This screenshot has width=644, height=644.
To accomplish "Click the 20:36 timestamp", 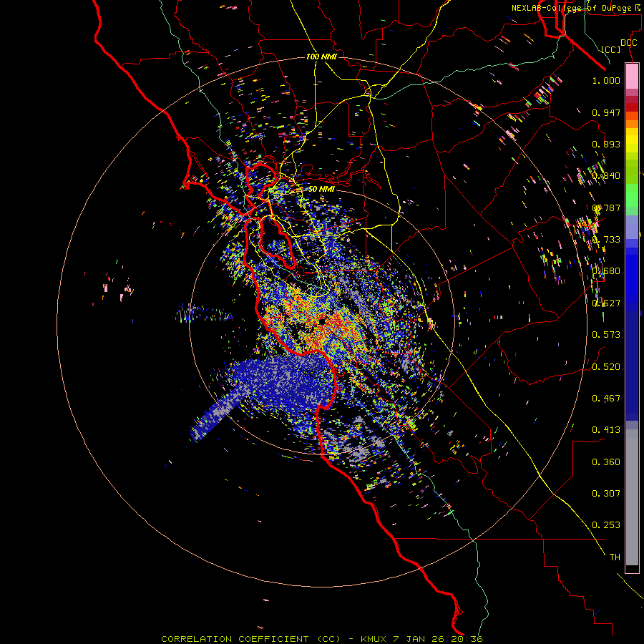I will [x=466, y=639].
